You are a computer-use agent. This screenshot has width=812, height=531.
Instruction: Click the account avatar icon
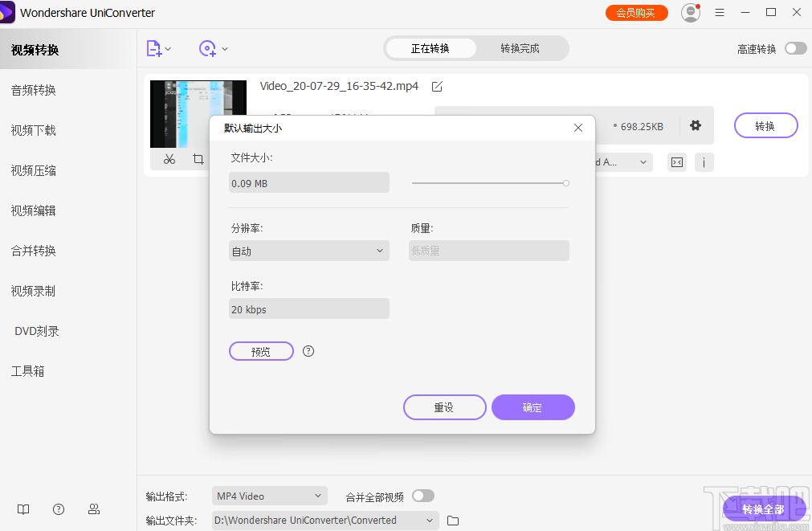[x=690, y=12]
